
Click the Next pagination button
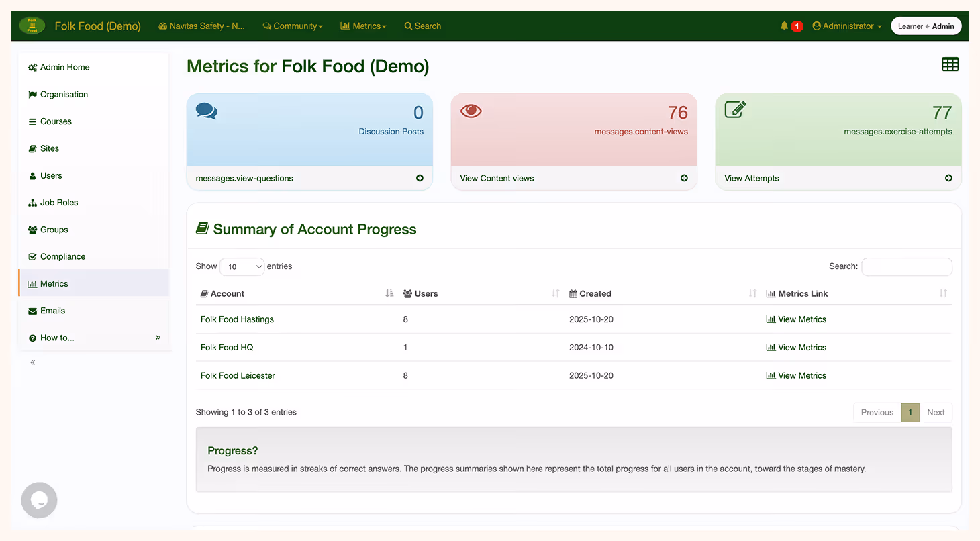click(x=936, y=413)
